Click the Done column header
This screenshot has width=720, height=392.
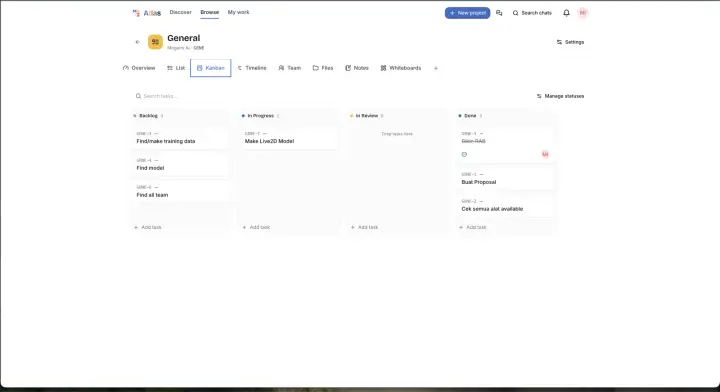(x=470, y=116)
